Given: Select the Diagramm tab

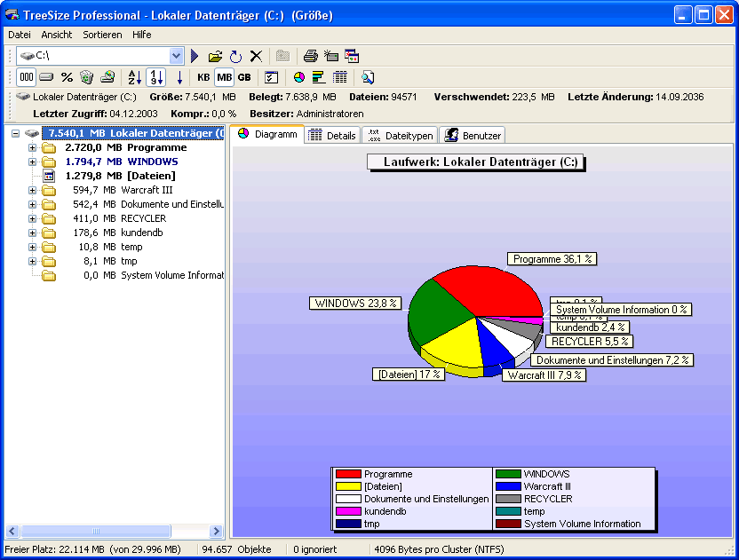Looking at the screenshot, I should (267, 134).
